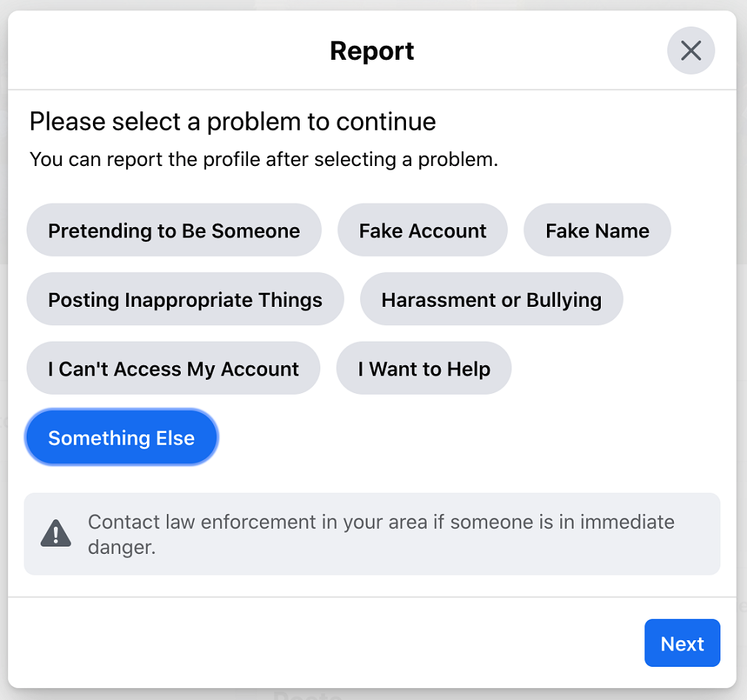Select Harassment or Bullying
Screen dimensions: 747x700
click(x=491, y=299)
